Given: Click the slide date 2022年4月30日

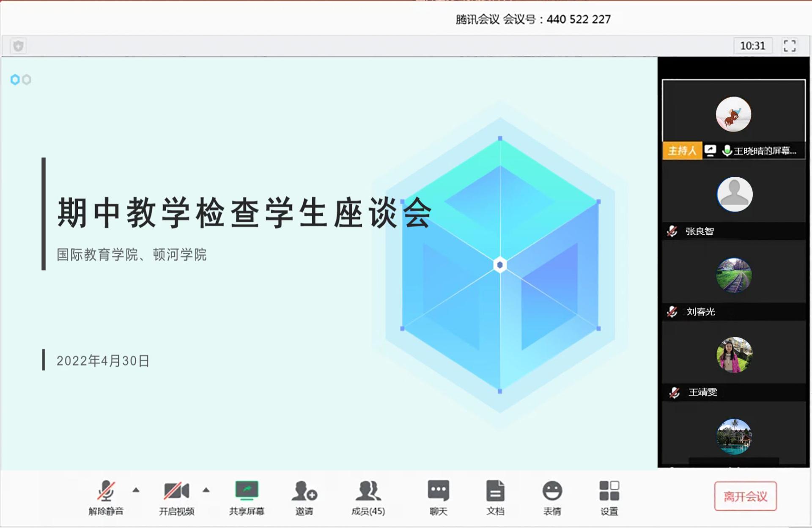Looking at the screenshot, I should [x=103, y=361].
